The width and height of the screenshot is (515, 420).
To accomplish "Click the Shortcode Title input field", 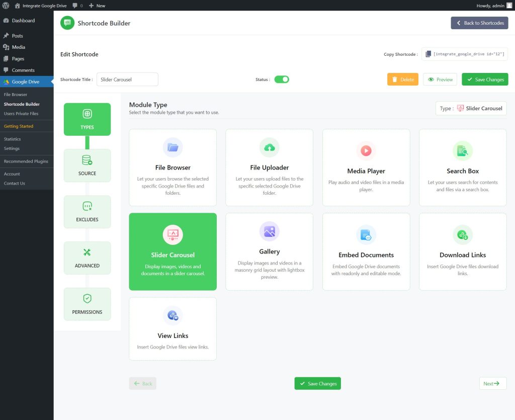I will (x=127, y=79).
